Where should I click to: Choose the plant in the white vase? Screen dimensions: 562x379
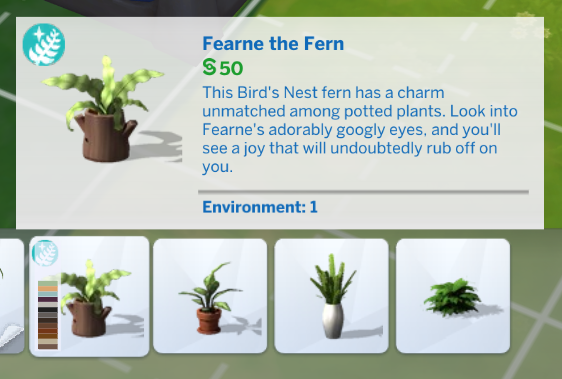pos(331,296)
